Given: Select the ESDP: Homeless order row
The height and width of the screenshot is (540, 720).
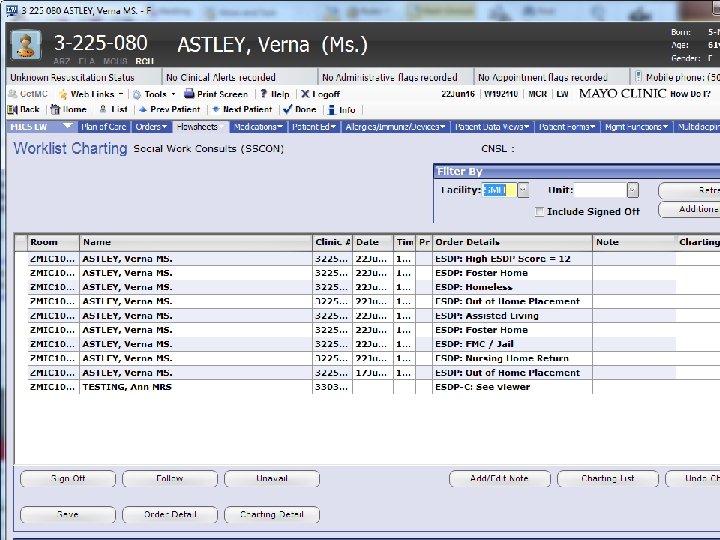Looking at the screenshot, I should click(473, 287).
